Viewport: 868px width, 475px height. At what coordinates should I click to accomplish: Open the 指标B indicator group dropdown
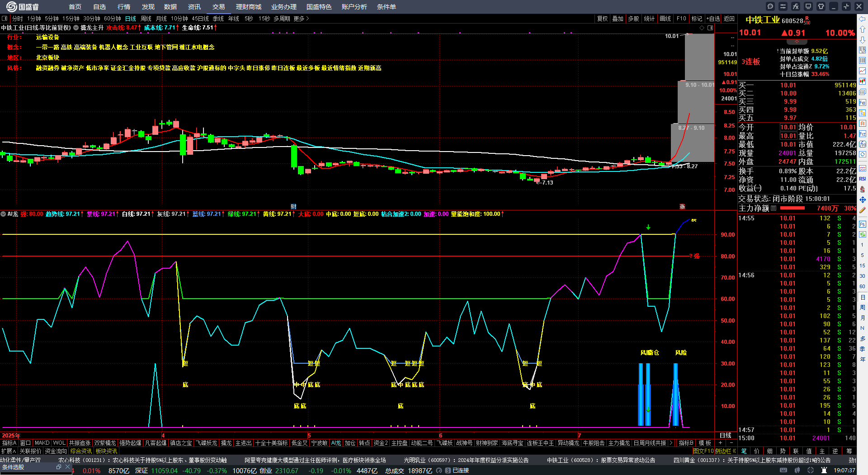[686, 443]
